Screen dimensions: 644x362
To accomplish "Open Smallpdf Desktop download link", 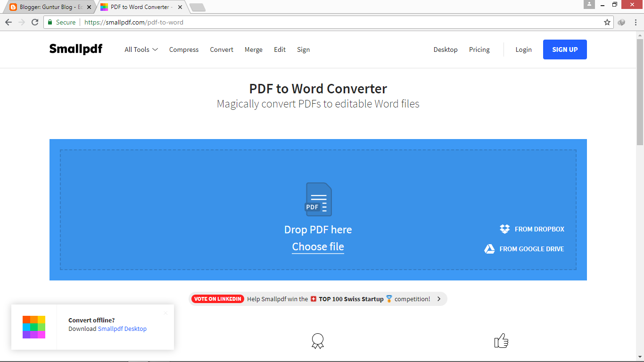I will pos(122,329).
